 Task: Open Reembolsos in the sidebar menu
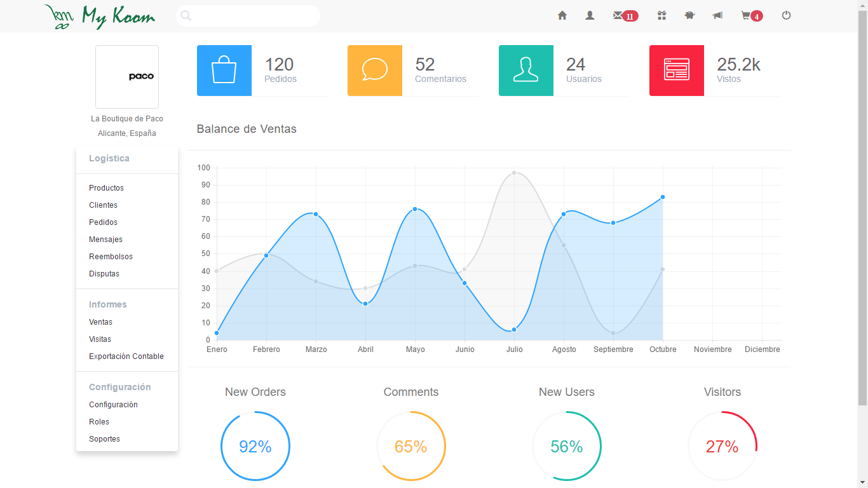pos(111,257)
